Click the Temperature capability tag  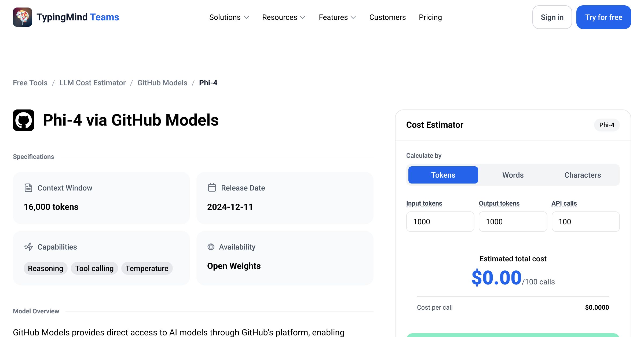147,268
